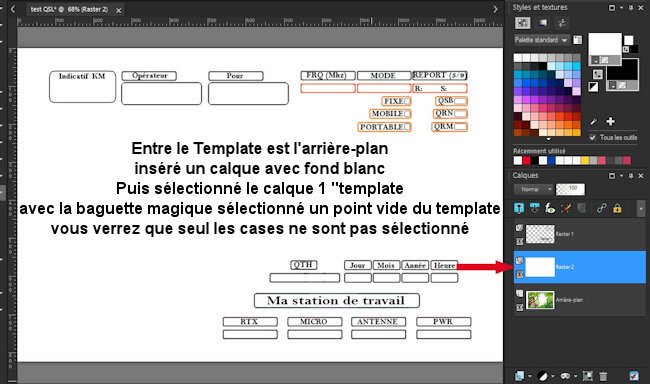Screen dimensions: 650x384
Task: Open the mask layer dropdown arrow
Action: pyautogui.click(x=575, y=376)
